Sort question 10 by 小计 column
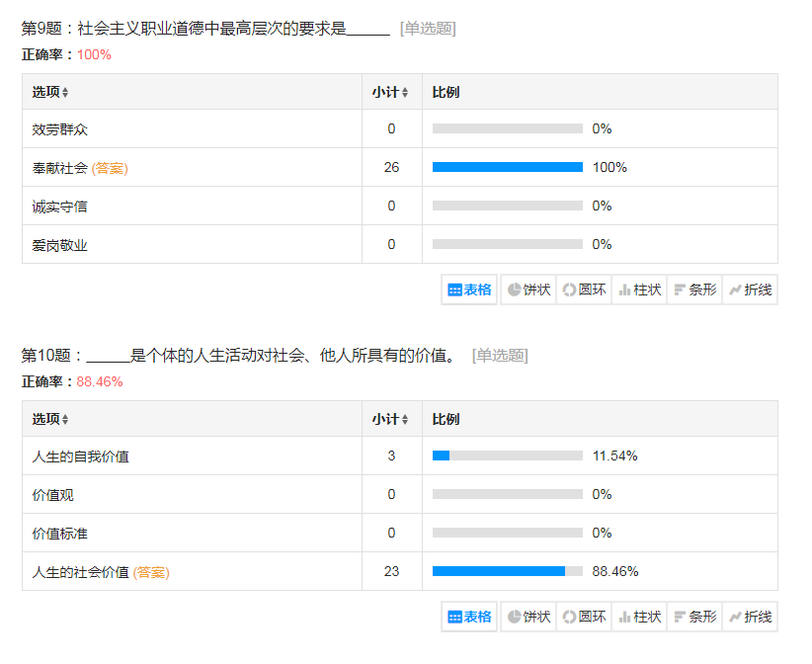The image size is (812, 664). [390, 419]
